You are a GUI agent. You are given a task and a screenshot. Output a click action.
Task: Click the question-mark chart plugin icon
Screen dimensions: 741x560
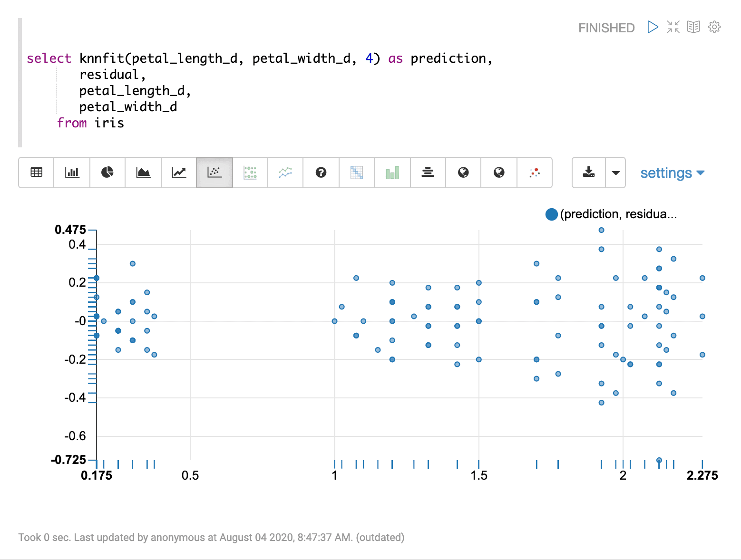(321, 173)
